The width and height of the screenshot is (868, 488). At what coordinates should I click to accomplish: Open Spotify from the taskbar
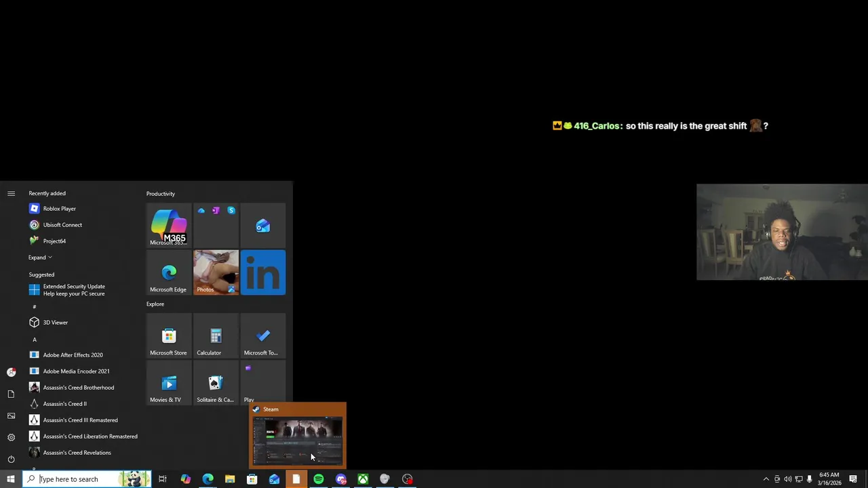point(318,479)
